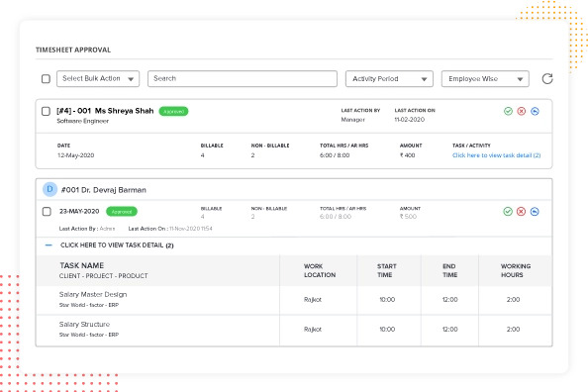Click the 'START TIME' column header
This screenshot has height=392, width=588.
(x=386, y=270)
